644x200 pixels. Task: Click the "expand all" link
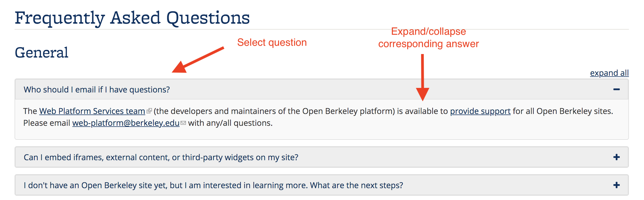point(609,73)
